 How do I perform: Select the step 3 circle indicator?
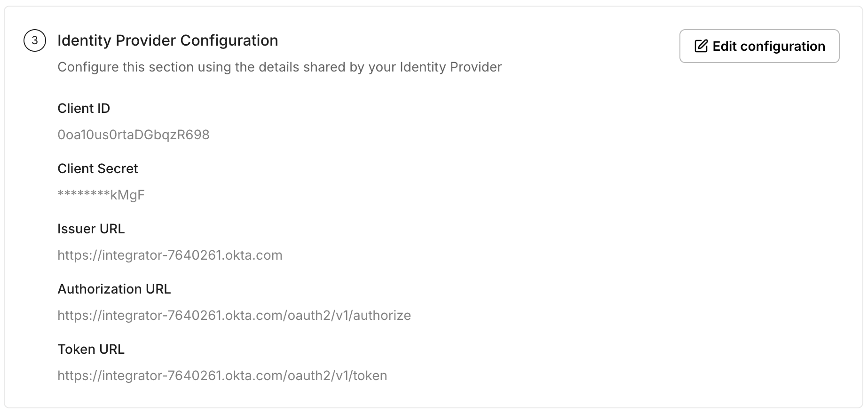35,40
